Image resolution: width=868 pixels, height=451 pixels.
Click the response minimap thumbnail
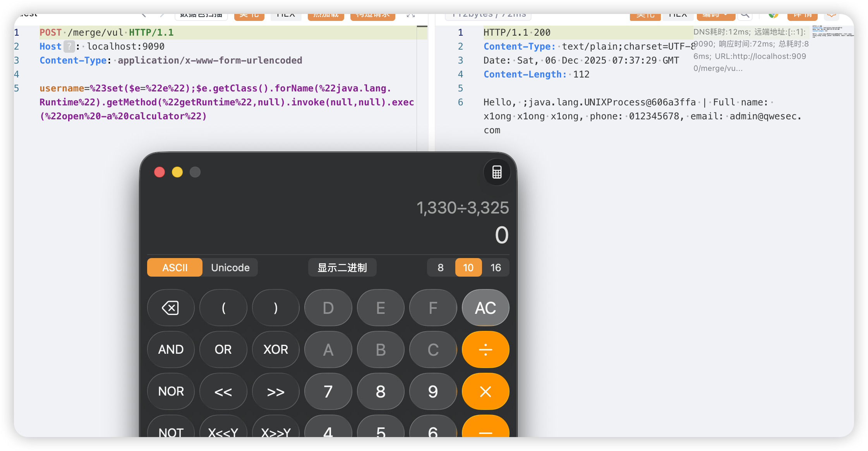pyautogui.click(x=832, y=32)
